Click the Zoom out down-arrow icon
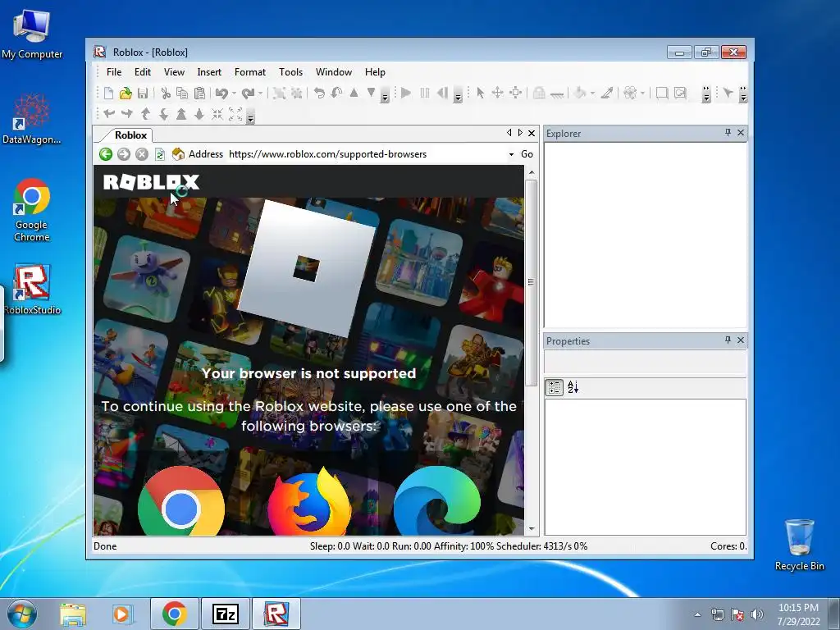Viewport: 840px width, 630px height. [199, 114]
